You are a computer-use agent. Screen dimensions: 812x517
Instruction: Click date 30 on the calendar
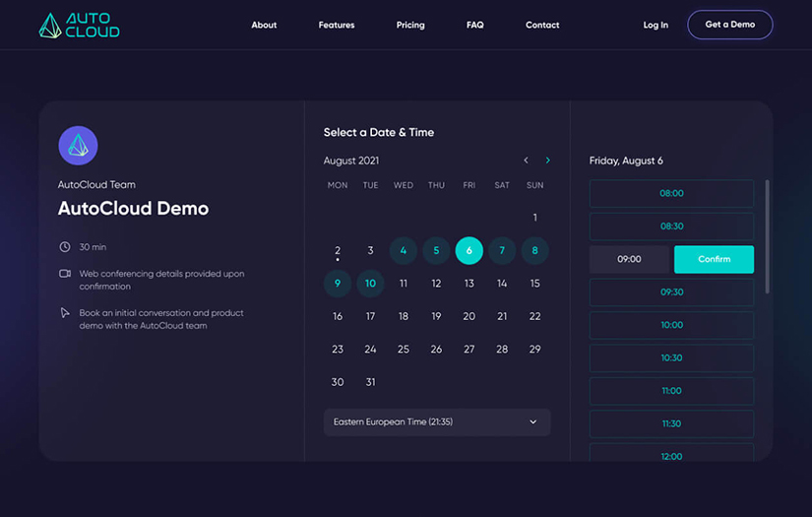click(338, 382)
